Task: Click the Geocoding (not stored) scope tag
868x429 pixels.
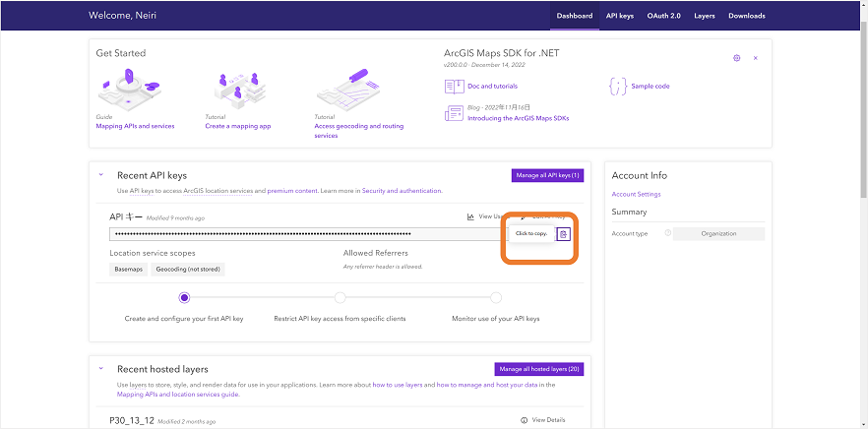Action: click(x=188, y=270)
